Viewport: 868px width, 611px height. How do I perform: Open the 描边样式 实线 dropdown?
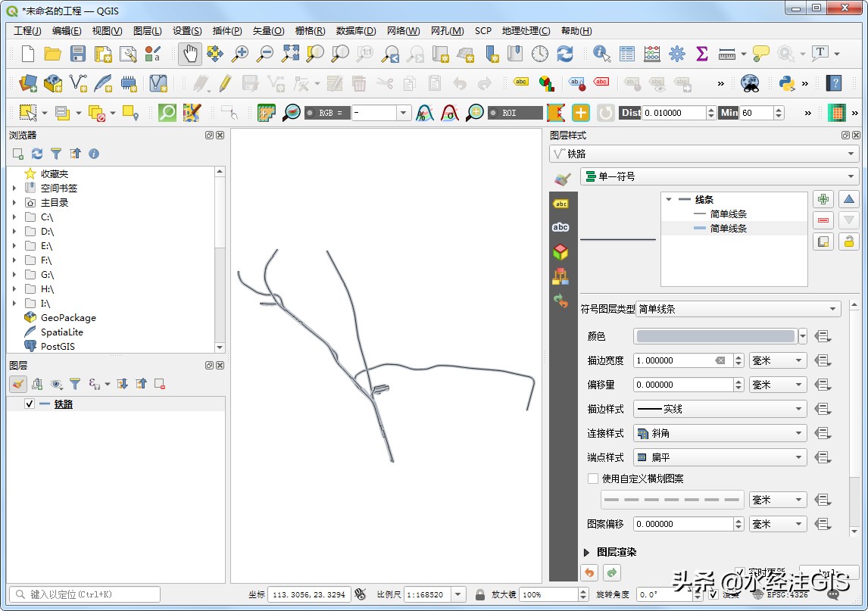pyautogui.click(x=718, y=409)
